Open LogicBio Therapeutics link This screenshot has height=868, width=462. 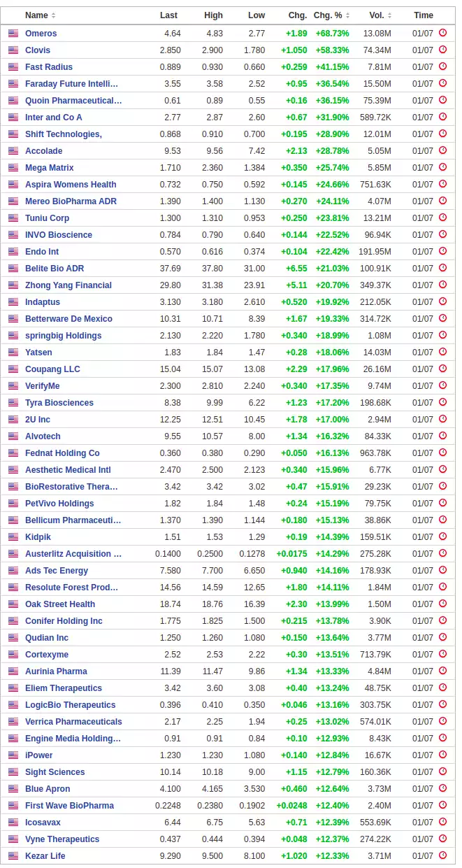pos(71,705)
